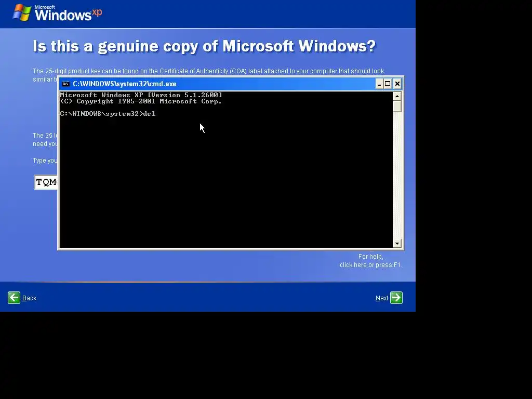Click the Copyright 1985-2001 Microsoft Corp line
This screenshot has height=399, width=532.
pyautogui.click(x=141, y=101)
